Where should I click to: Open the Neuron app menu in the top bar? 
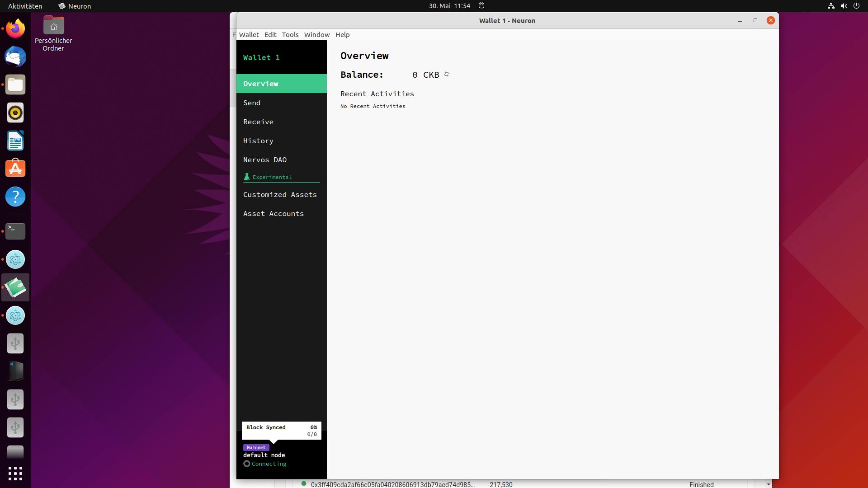click(75, 6)
